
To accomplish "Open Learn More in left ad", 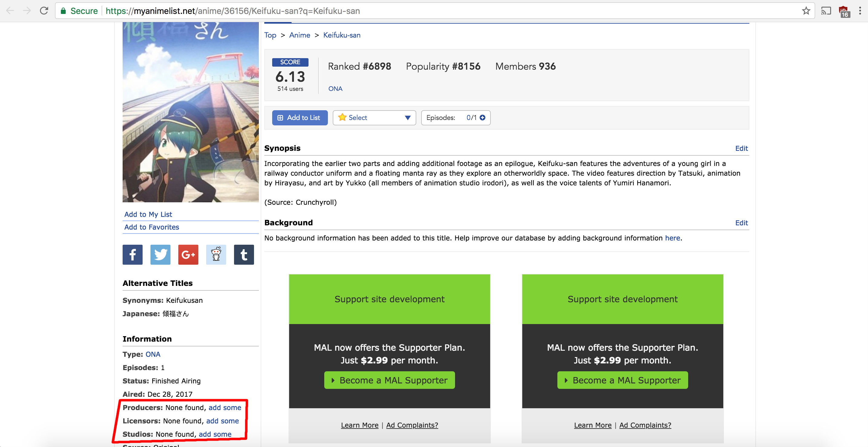I will coord(360,425).
